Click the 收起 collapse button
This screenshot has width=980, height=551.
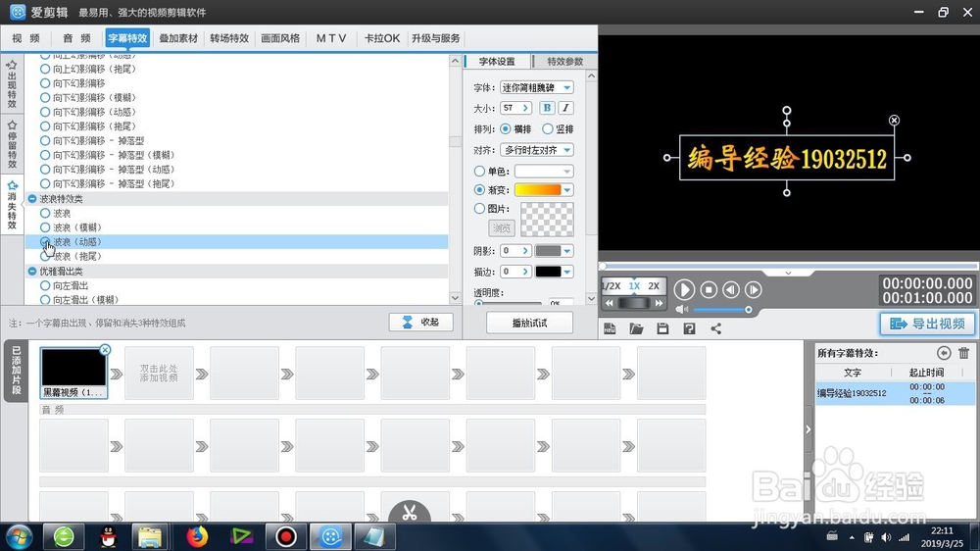pyautogui.click(x=421, y=323)
